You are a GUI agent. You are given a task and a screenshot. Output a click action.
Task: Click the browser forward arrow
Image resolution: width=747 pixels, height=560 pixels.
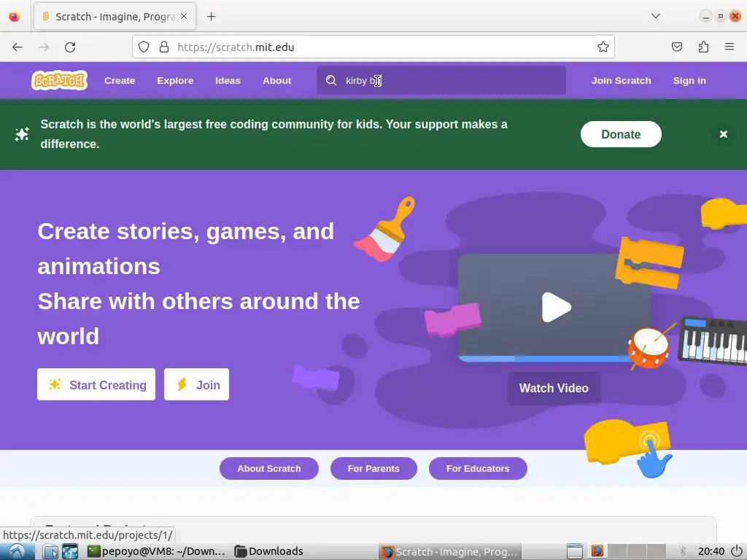tap(44, 47)
